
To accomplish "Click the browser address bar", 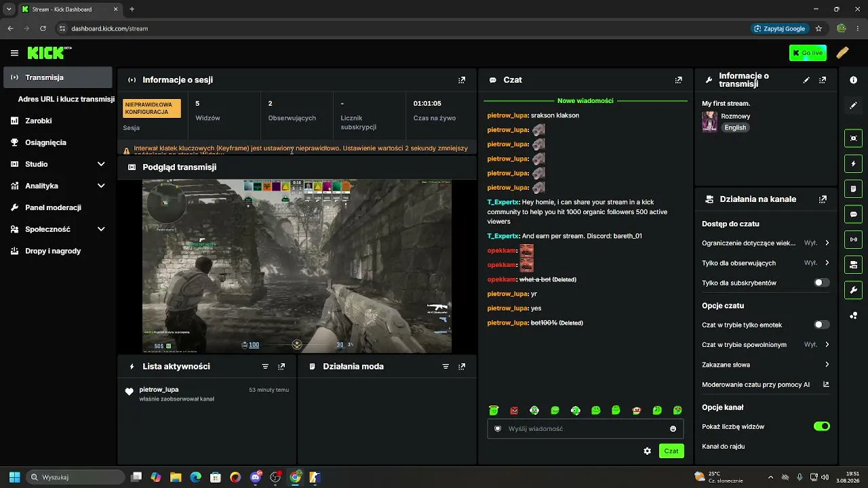I will pyautogui.click(x=400, y=28).
